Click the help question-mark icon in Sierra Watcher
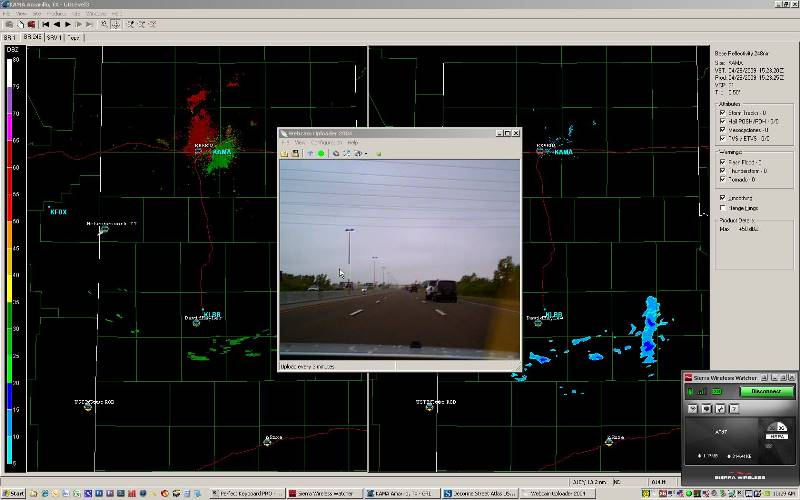800x500 pixels. coord(734,409)
